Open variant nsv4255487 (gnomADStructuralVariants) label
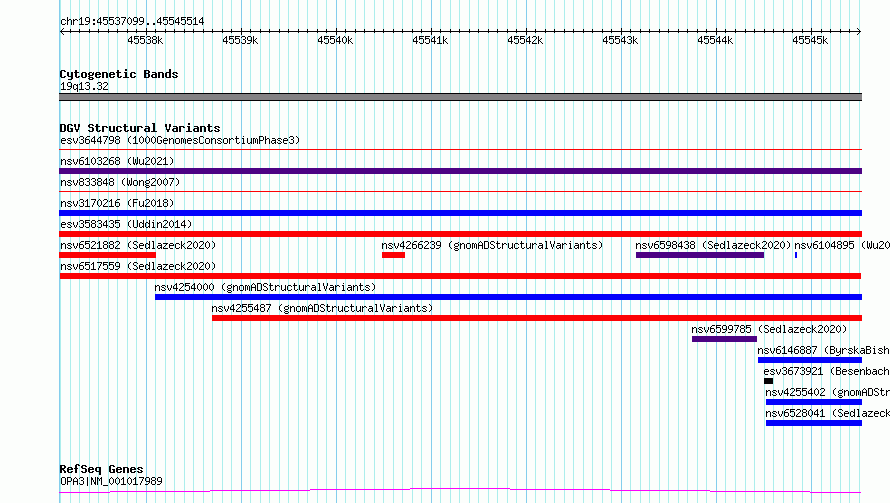The height and width of the screenshot is (503, 890). click(x=322, y=308)
